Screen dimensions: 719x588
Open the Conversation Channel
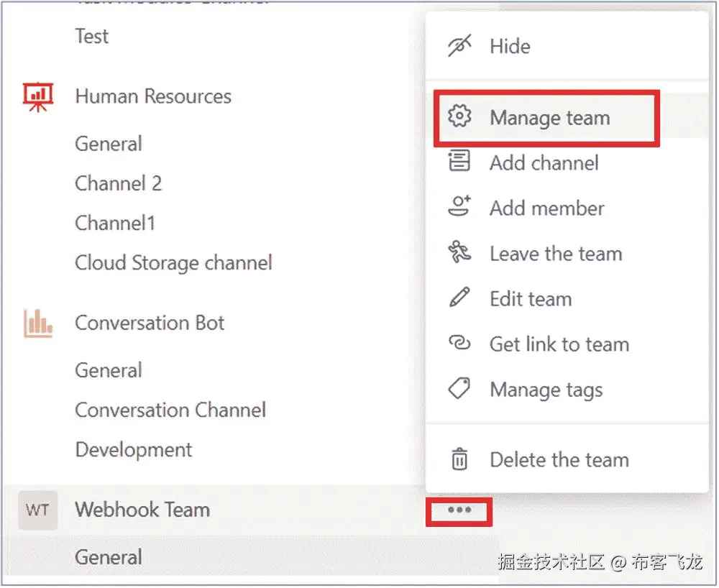click(170, 410)
